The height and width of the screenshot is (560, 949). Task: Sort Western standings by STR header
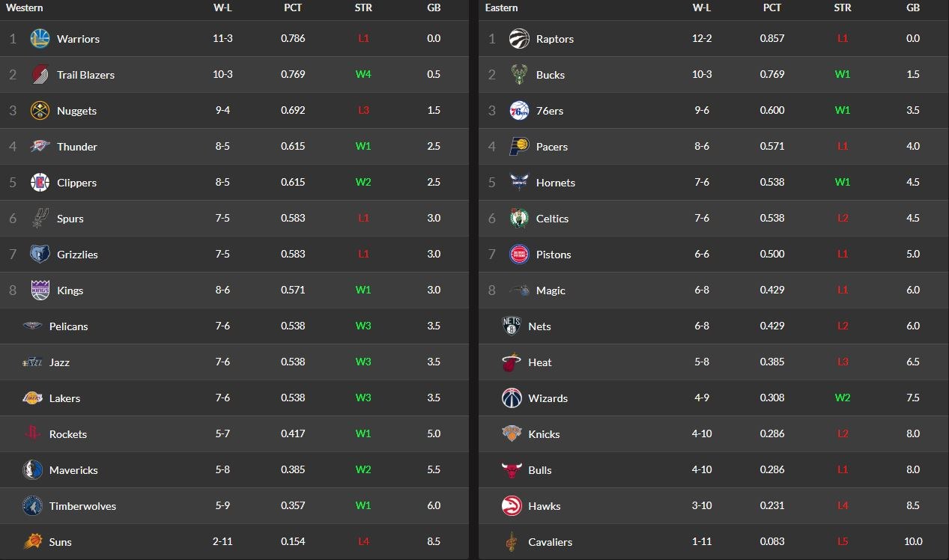point(363,7)
